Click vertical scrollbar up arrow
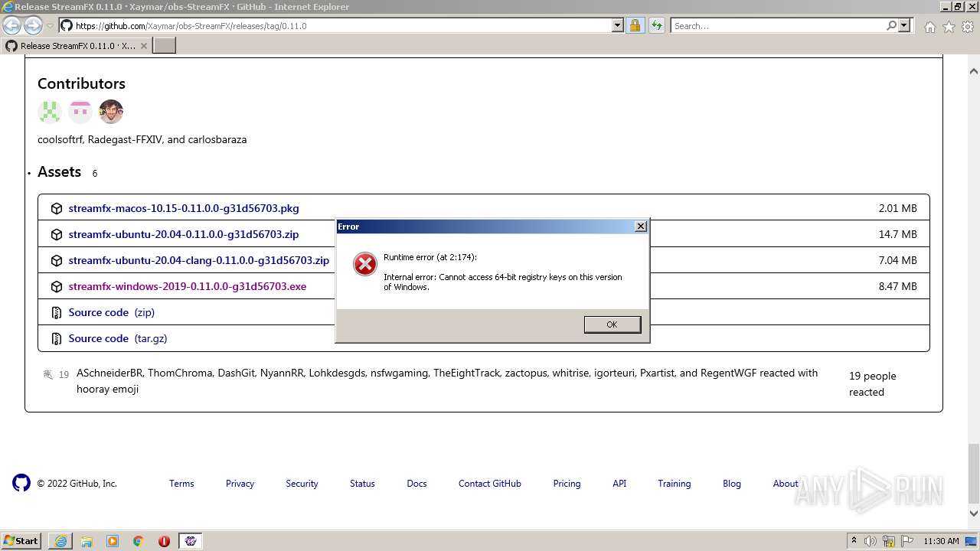 click(974, 71)
